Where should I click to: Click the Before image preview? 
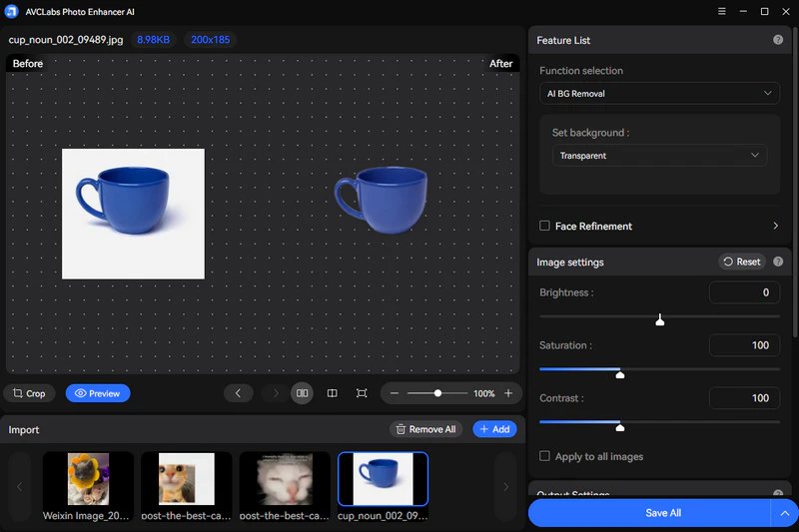click(133, 214)
